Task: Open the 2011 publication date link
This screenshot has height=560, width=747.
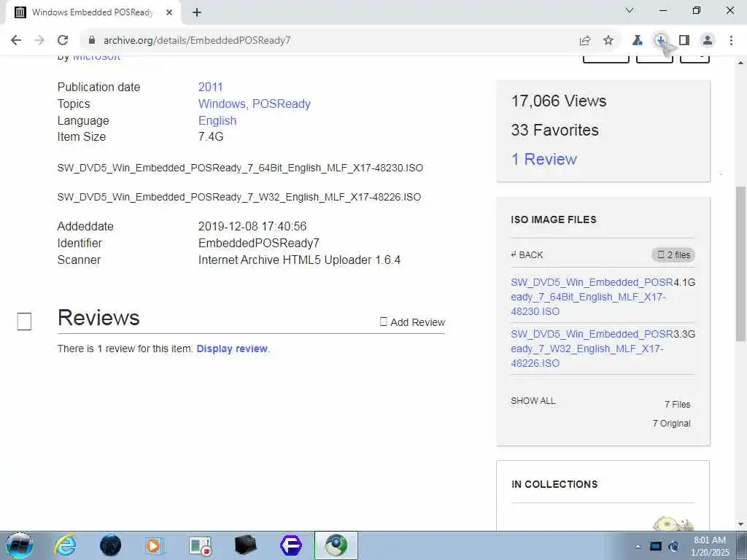Action: (210, 87)
